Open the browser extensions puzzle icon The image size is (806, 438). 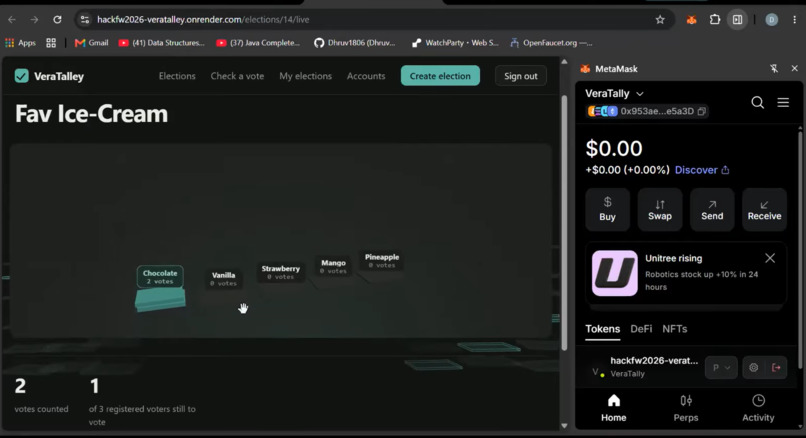715,20
